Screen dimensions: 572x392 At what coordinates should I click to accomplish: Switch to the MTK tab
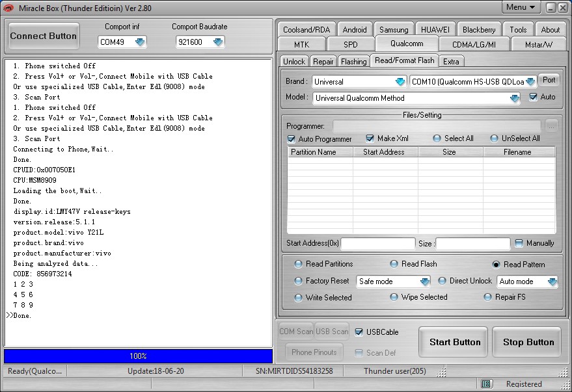pos(302,44)
